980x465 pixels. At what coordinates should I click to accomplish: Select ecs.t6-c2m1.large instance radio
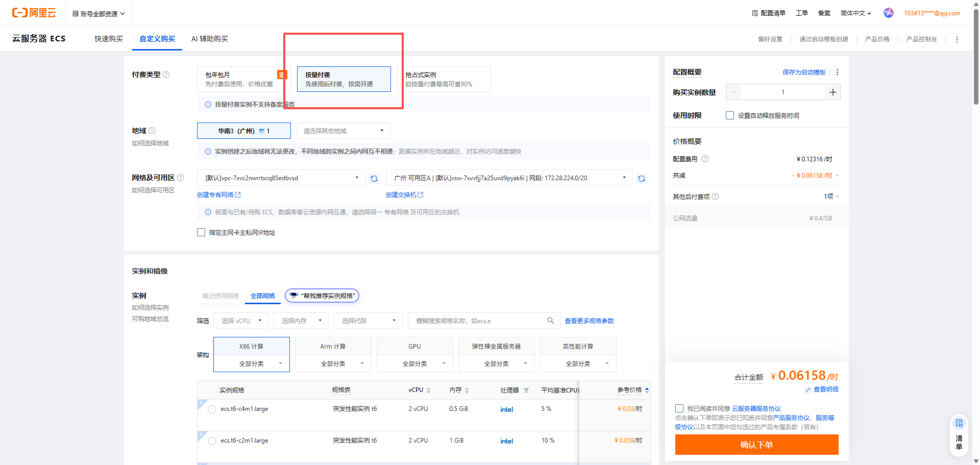(212, 441)
